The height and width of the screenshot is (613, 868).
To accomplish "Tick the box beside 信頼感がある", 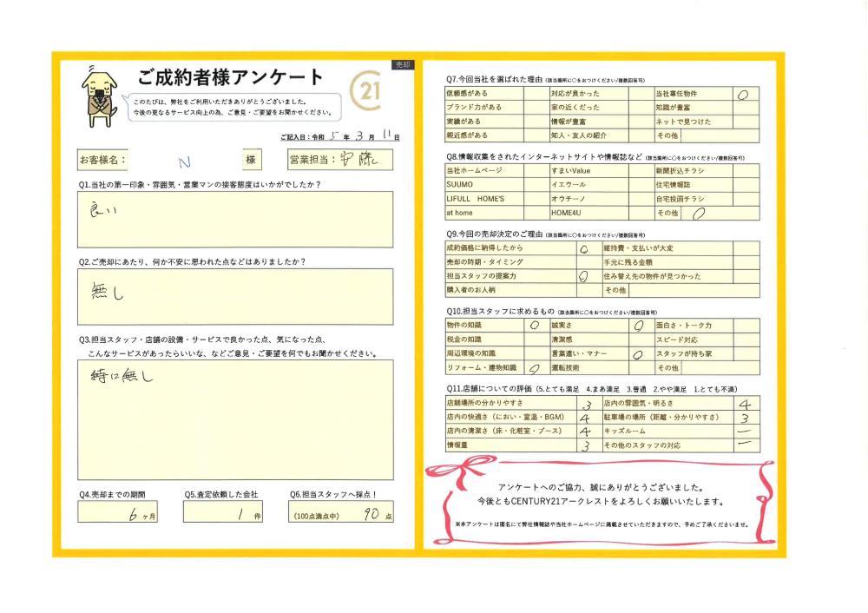I will [536, 94].
